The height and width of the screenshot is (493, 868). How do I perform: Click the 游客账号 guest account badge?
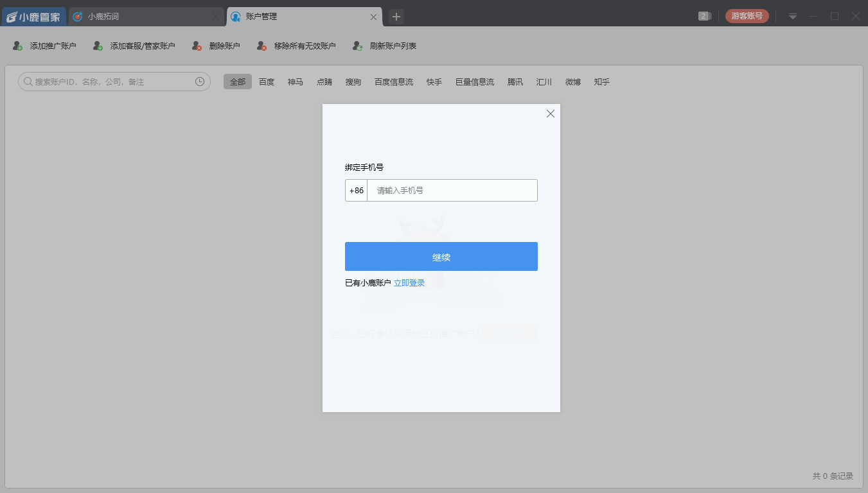pos(747,16)
